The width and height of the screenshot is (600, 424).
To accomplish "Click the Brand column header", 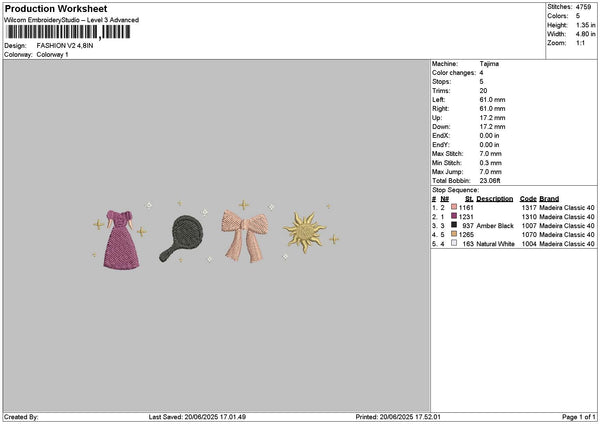I will [549, 199].
